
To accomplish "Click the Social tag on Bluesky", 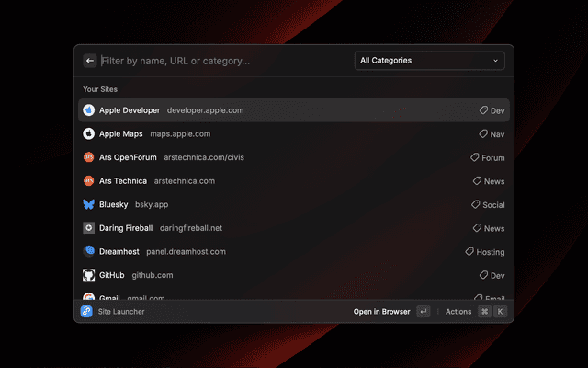I will [x=488, y=205].
